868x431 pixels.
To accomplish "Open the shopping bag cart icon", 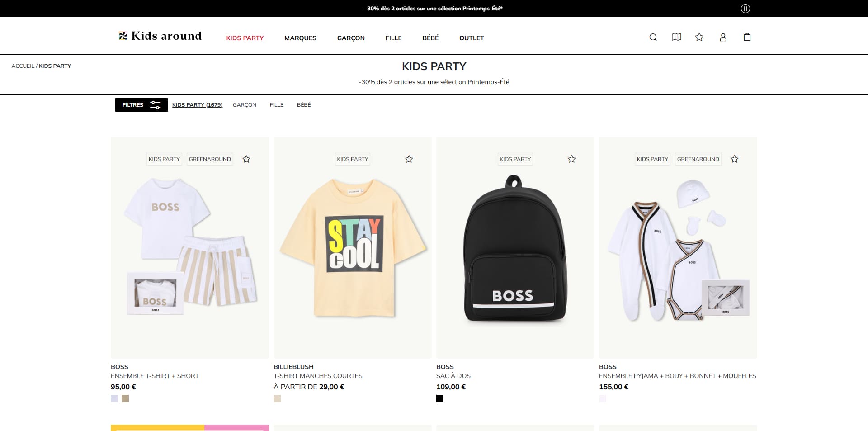I will click(747, 37).
